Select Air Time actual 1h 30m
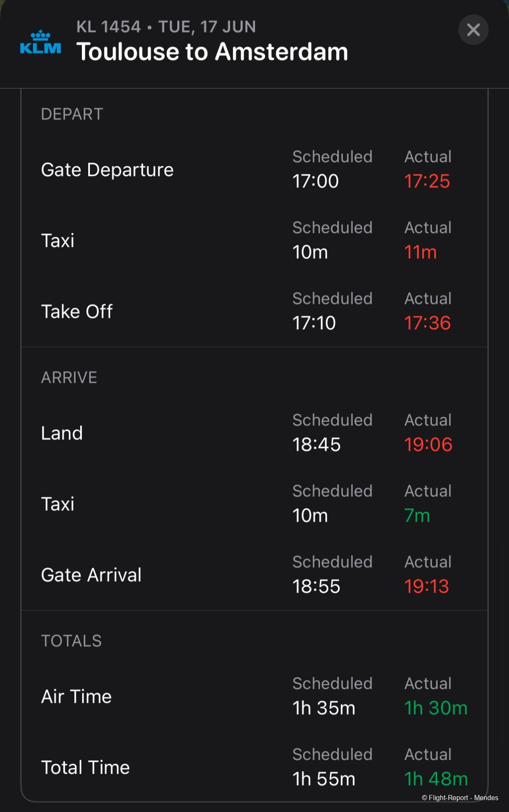The height and width of the screenshot is (812, 509). coord(436,708)
